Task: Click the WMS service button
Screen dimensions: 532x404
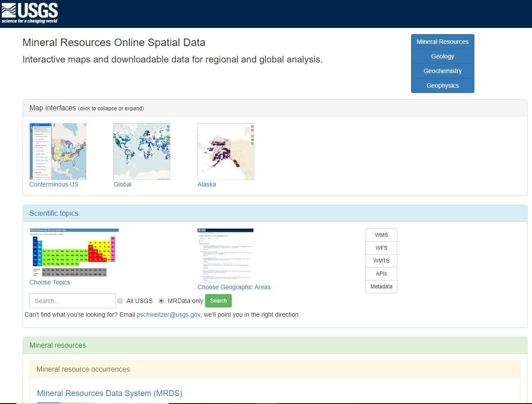Action: (x=381, y=235)
